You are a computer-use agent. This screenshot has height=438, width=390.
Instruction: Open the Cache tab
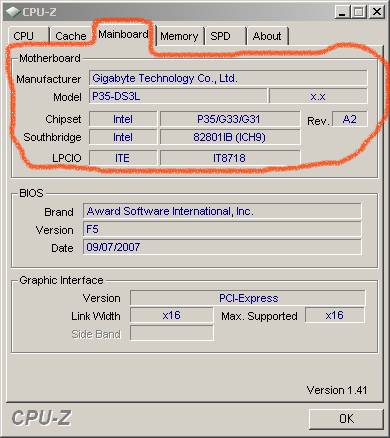[70, 36]
